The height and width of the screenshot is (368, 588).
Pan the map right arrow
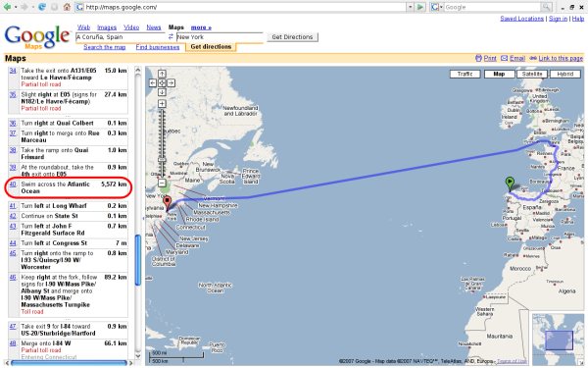171,83
